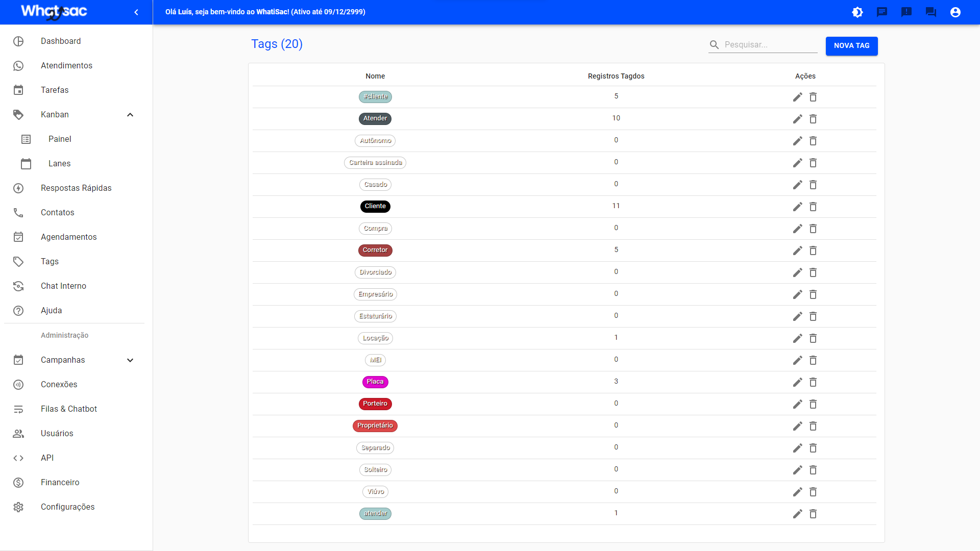Edit the #cliente tag
Screen dimensions: 980x551
pyautogui.click(x=797, y=97)
